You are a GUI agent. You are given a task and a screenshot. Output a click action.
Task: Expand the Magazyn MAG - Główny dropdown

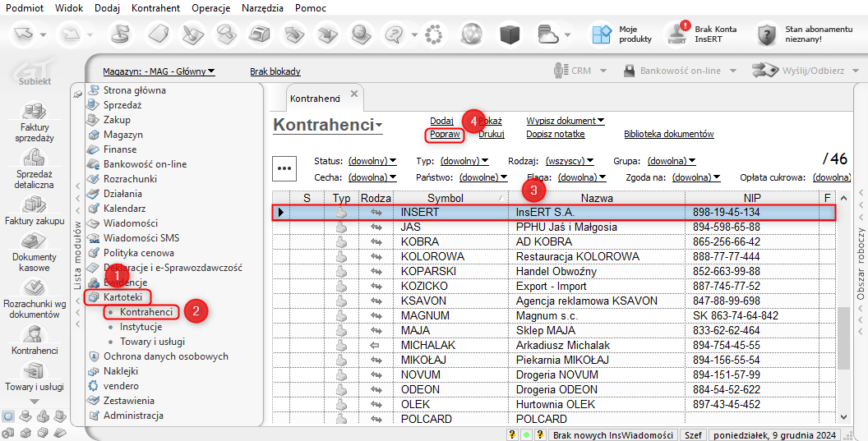pyautogui.click(x=159, y=71)
